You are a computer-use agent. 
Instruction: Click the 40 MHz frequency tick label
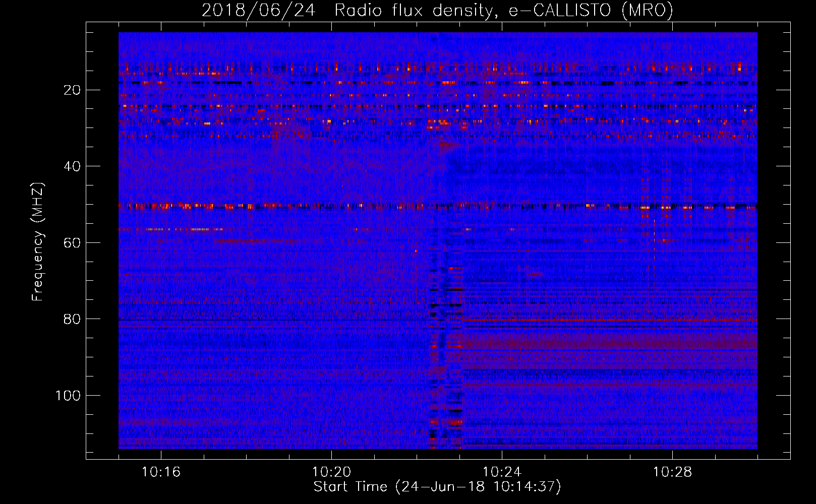click(x=73, y=166)
